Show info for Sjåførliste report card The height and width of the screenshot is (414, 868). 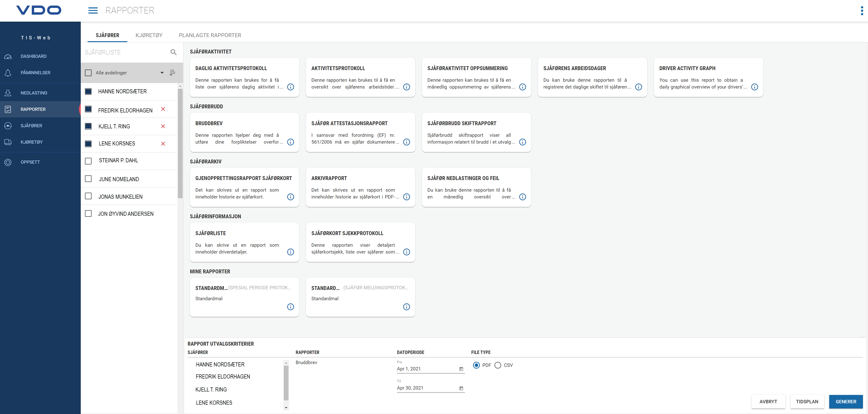290,252
